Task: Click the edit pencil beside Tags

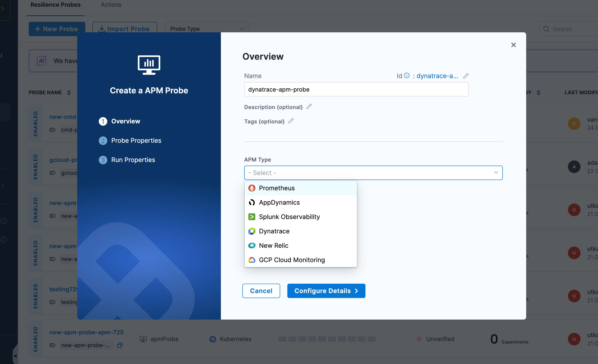Action: [291, 121]
